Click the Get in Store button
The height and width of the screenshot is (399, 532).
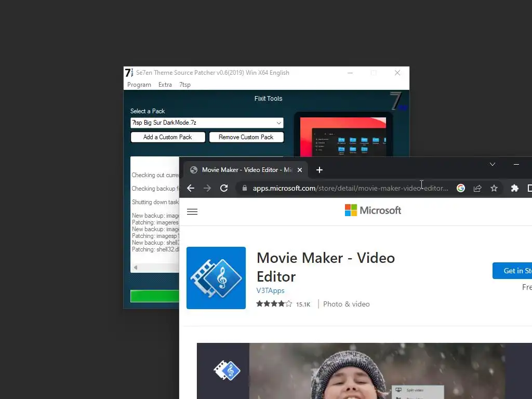[512, 271]
